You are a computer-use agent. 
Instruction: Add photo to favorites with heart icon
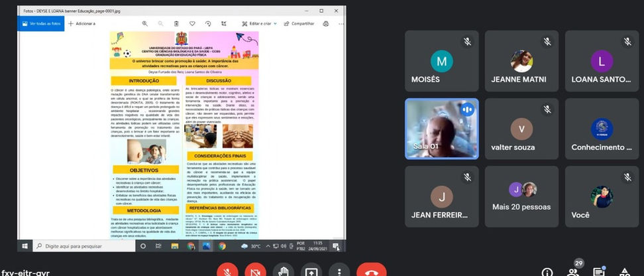tap(191, 24)
